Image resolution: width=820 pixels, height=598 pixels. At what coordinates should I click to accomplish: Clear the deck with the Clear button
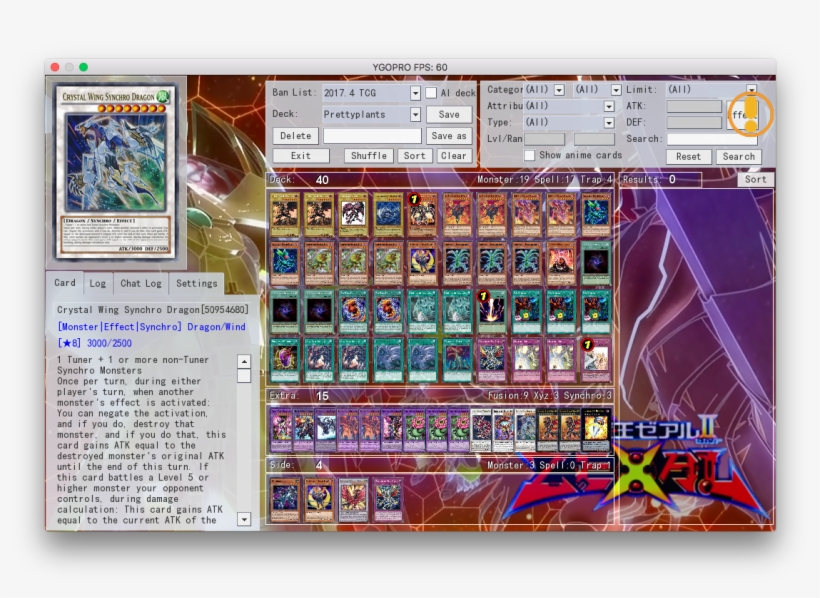(453, 155)
